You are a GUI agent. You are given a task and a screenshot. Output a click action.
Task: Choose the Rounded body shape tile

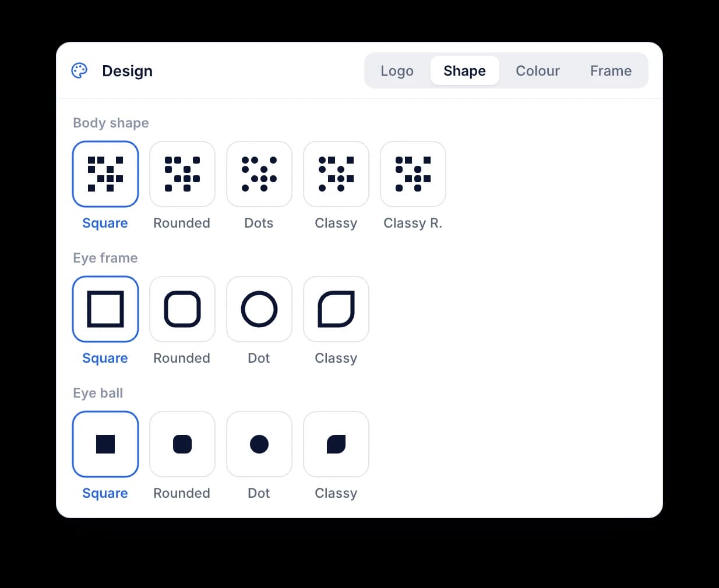pos(182,174)
